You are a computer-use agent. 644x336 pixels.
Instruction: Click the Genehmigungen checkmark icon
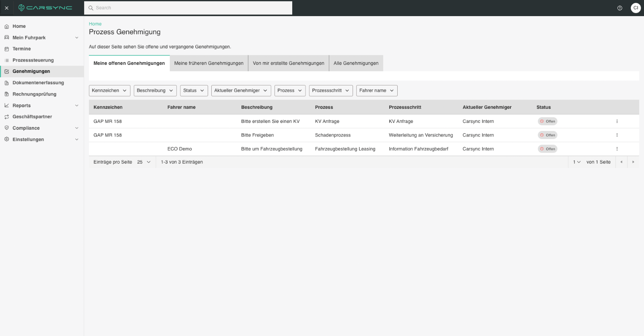(x=6, y=71)
